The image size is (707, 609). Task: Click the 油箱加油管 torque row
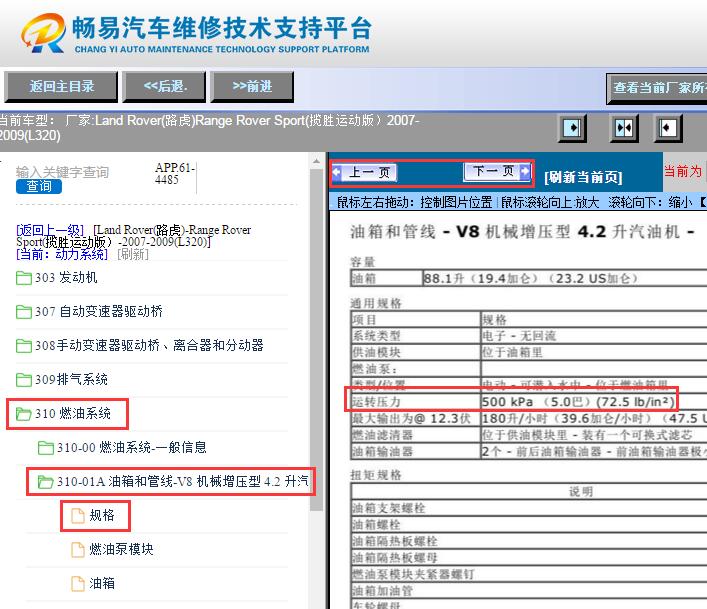point(529,591)
